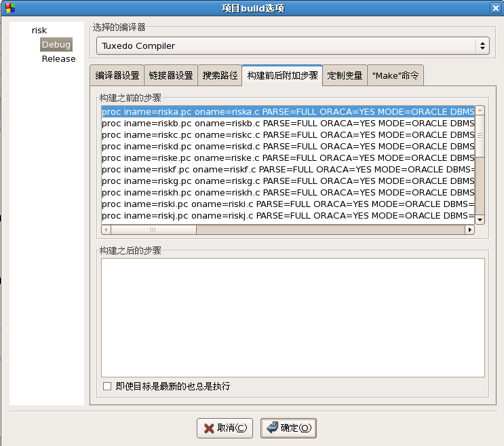Select the riske.pc proc command line

(288, 158)
